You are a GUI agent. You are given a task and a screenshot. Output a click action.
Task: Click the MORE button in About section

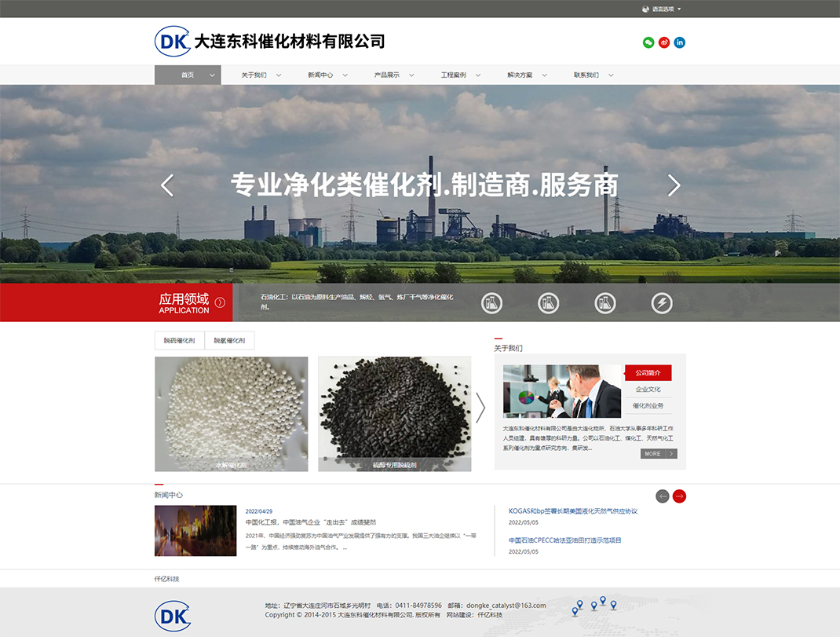click(x=659, y=454)
